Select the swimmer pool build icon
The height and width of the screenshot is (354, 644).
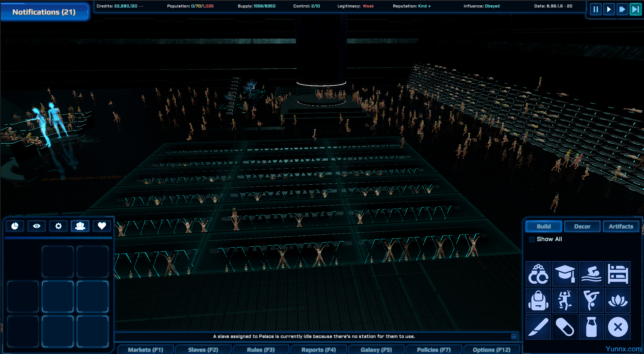(591, 274)
